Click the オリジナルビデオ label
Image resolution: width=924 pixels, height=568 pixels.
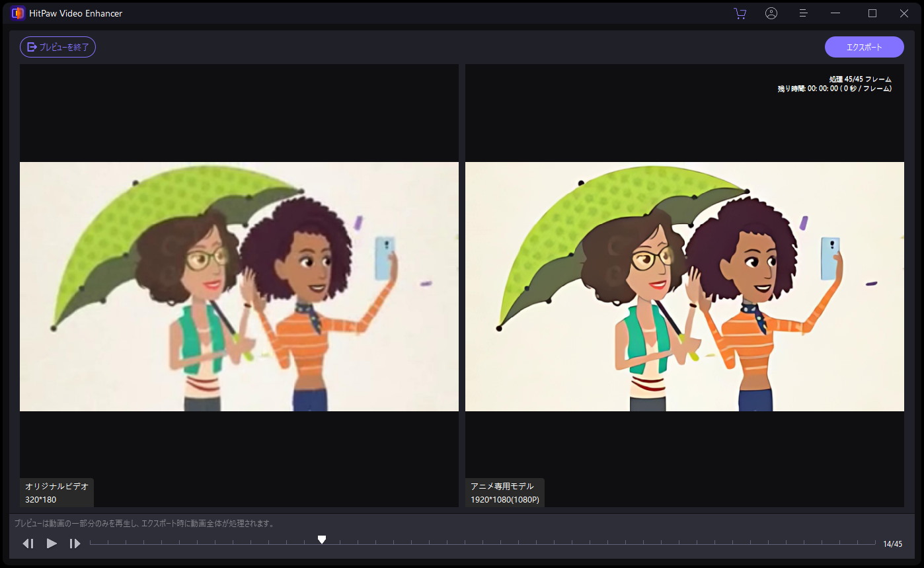click(x=57, y=486)
